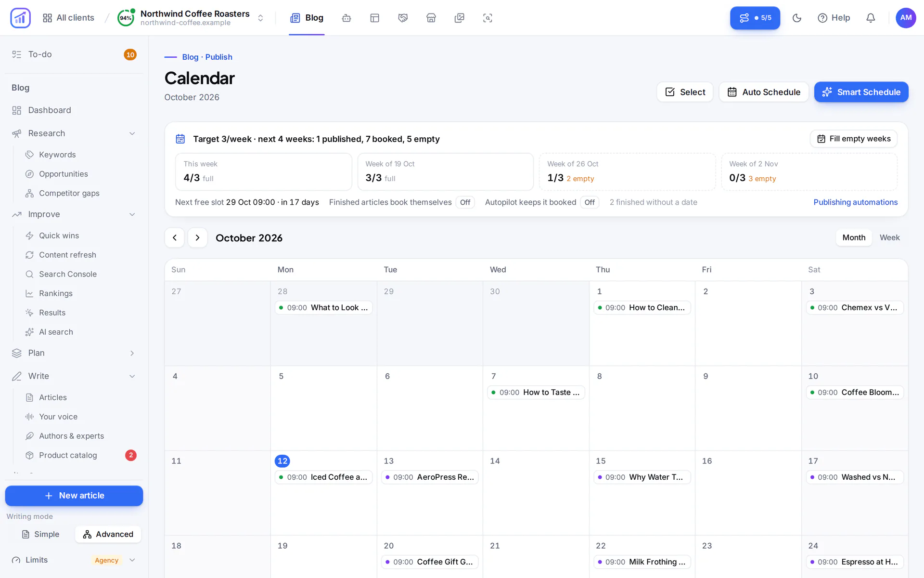Open To-do list in sidebar

[74, 54]
